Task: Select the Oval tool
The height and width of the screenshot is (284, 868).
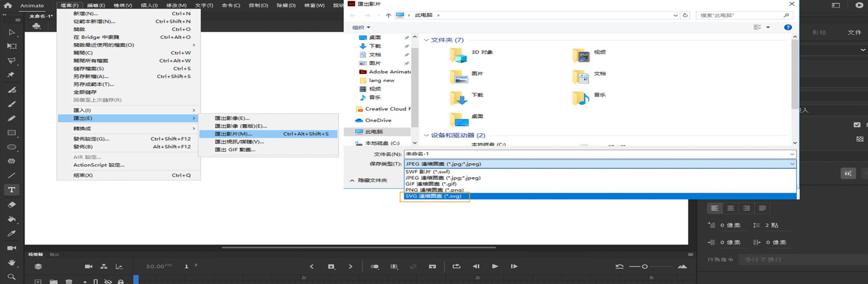Action: click(x=12, y=147)
